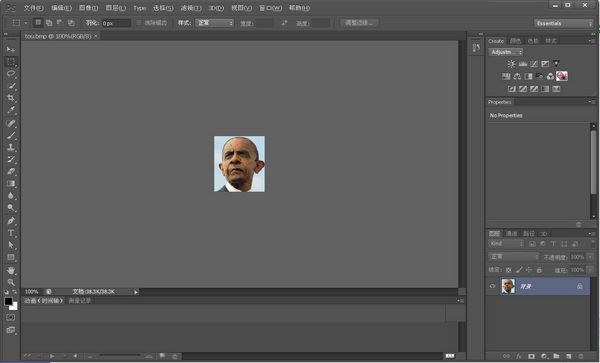Switch to the 测量记录 tab
Screen dimensions: 600x363
click(80, 301)
